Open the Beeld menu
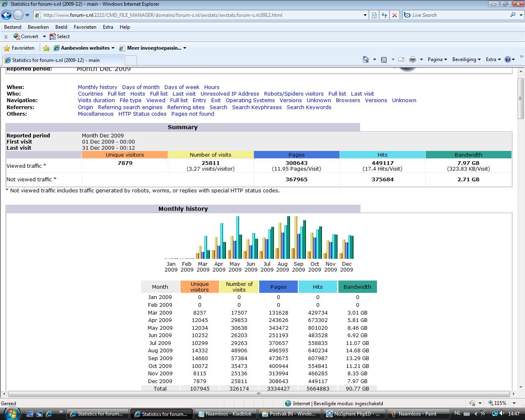 61,27
